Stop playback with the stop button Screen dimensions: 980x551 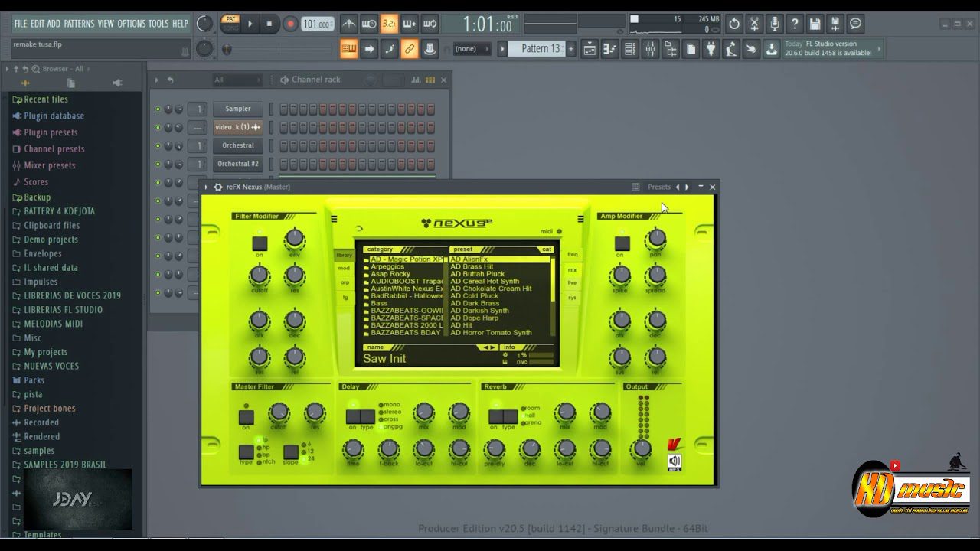coord(269,24)
